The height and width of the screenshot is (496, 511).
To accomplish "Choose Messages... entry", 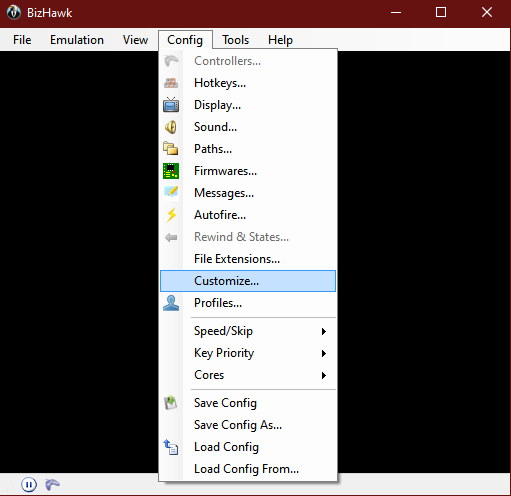I will [x=248, y=193].
